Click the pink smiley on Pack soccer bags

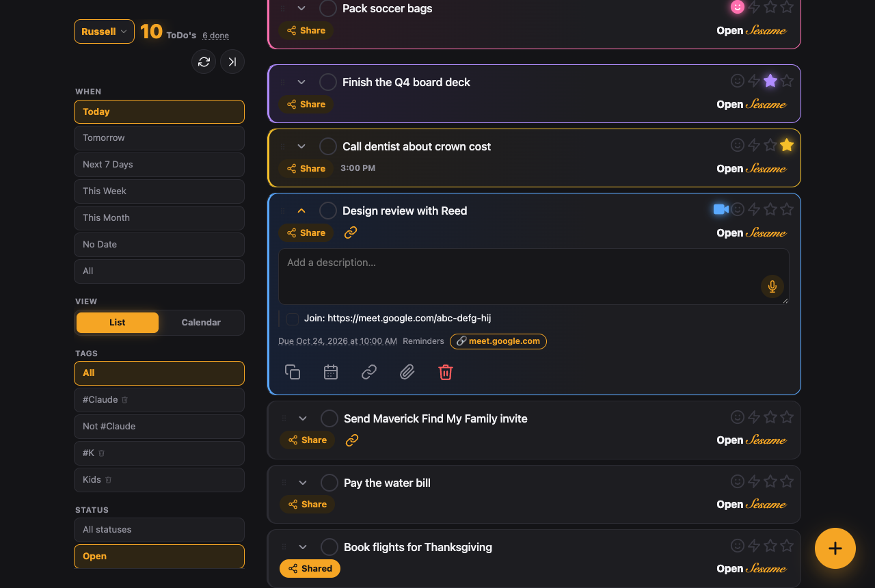(x=738, y=7)
